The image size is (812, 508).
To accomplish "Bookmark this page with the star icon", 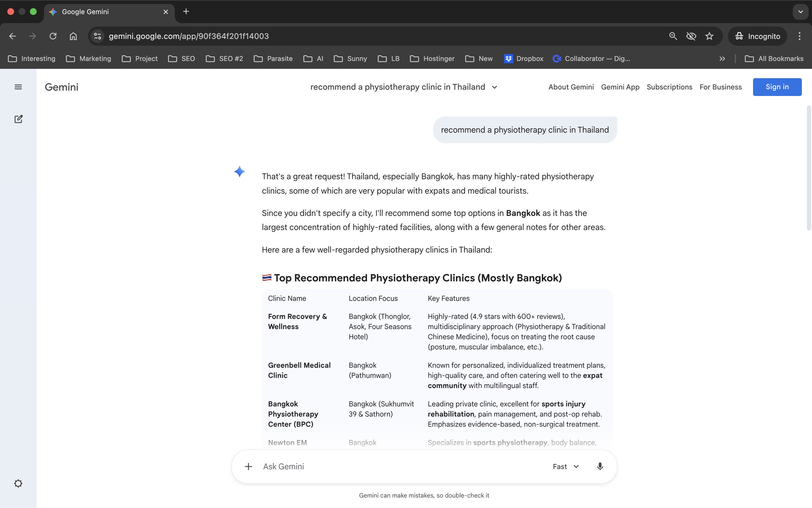I will (x=709, y=36).
